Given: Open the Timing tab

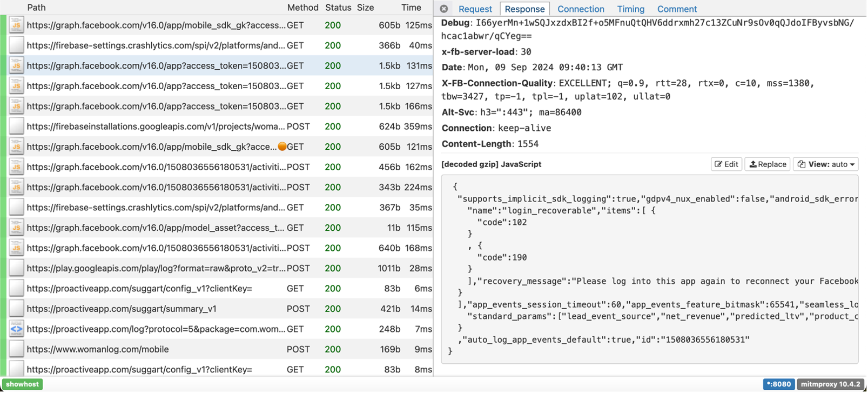Looking at the screenshot, I should 630,9.
